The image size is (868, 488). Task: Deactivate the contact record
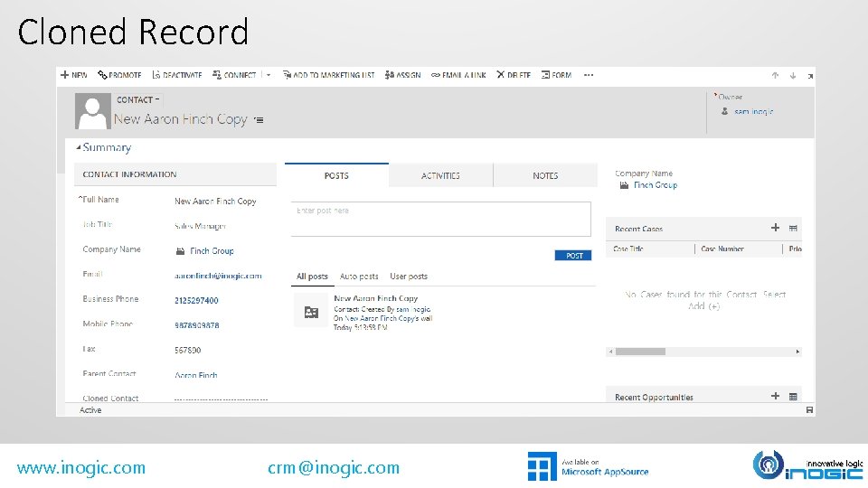(177, 75)
